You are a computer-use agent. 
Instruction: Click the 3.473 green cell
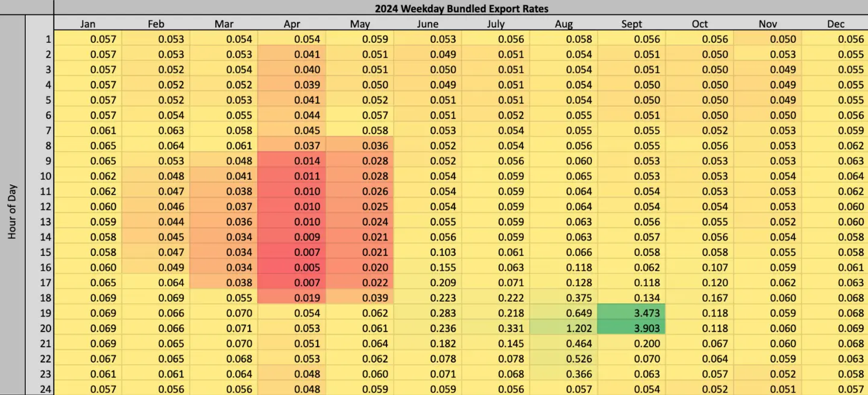coord(632,313)
